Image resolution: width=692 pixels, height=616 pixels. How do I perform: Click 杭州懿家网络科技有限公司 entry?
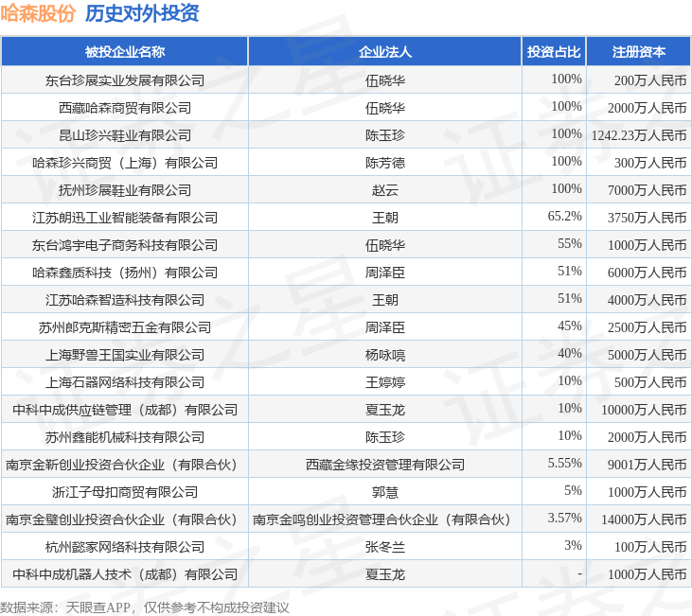point(125,547)
